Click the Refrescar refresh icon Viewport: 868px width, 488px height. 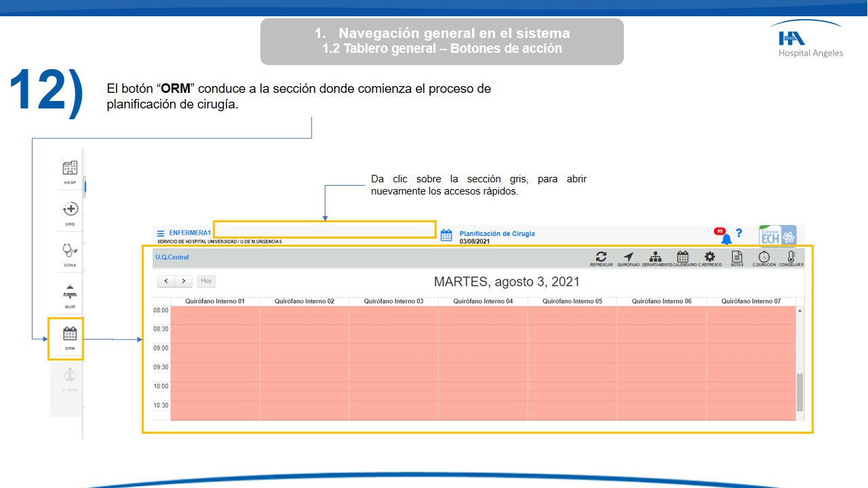tap(601, 257)
